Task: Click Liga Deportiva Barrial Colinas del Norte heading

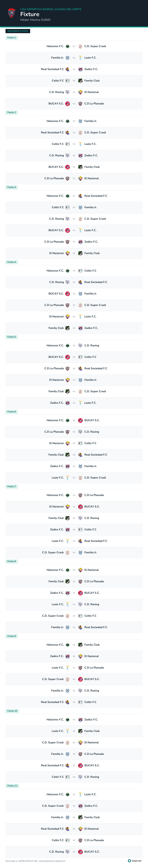Action: click(x=51, y=9)
